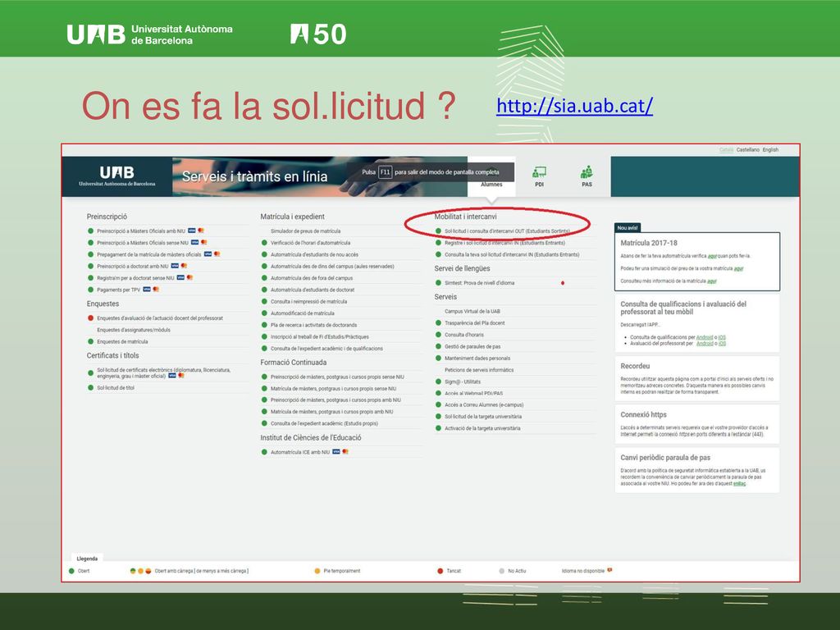
Task: Open Registra'm per a doctorat sense NIU
Action: pos(135,278)
